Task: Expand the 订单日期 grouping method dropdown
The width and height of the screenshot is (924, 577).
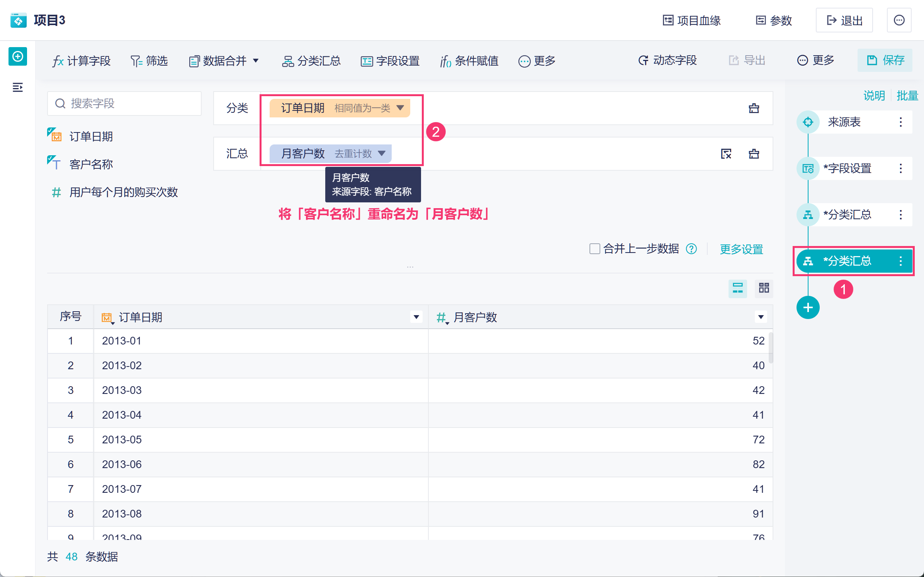Action: pos(400,108)
